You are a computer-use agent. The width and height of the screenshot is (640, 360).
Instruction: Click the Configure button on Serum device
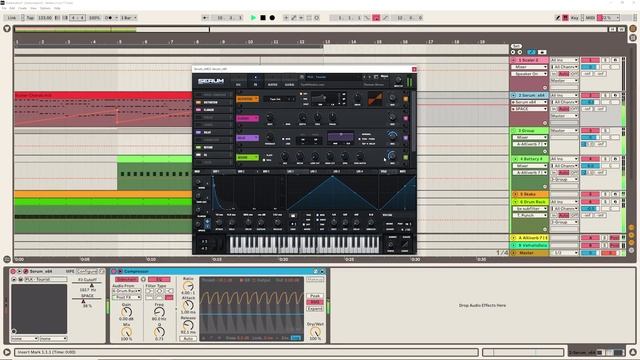click(x=87, y=271)
